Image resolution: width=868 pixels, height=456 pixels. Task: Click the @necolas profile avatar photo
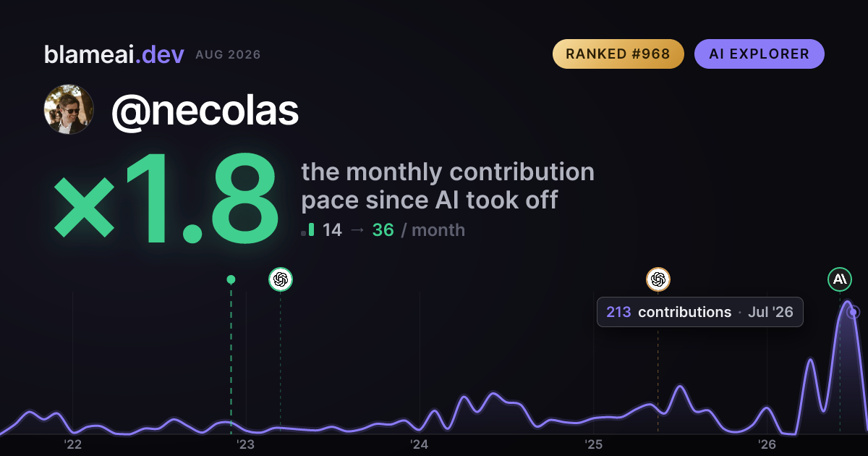coord(69,109)
